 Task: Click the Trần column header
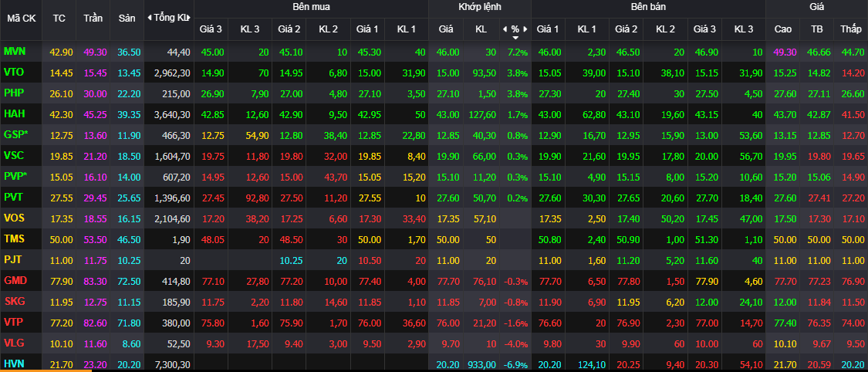pyautogui.click(x=93, y=18)
